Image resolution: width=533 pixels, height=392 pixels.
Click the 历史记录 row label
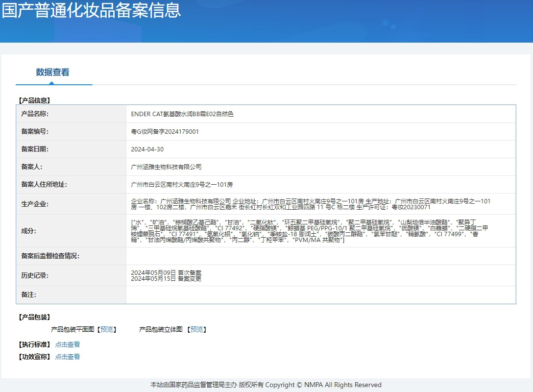coord(35,275)
